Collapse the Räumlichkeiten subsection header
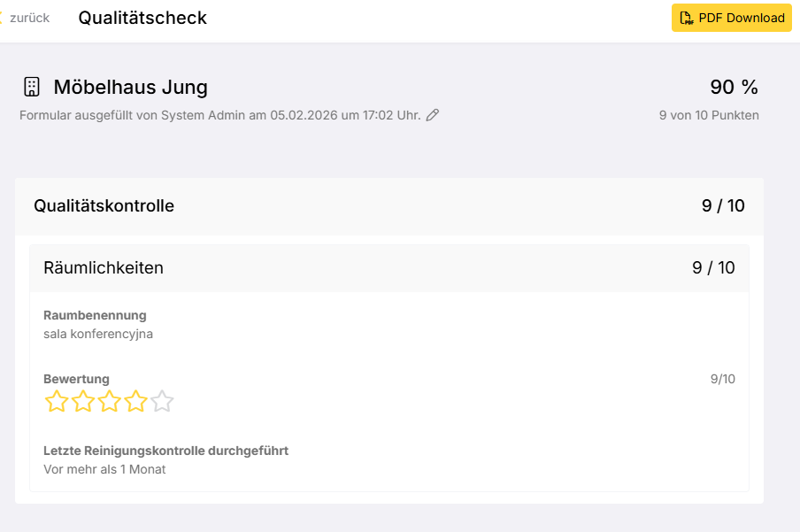800x532 pixels. [x=104, y=268]
